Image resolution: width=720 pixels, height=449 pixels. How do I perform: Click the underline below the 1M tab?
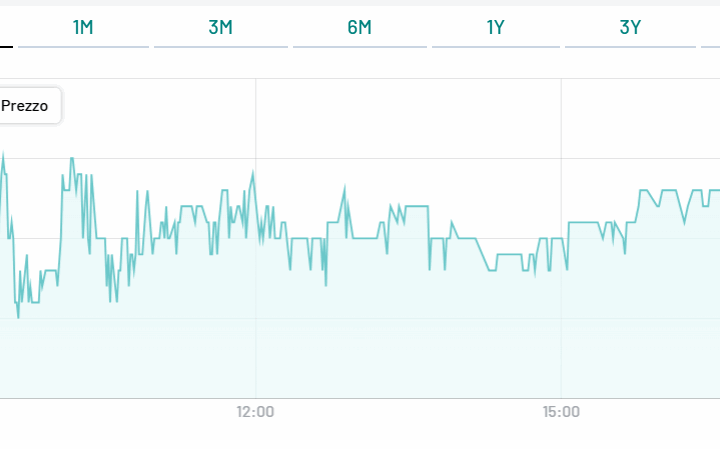(83, 46)
